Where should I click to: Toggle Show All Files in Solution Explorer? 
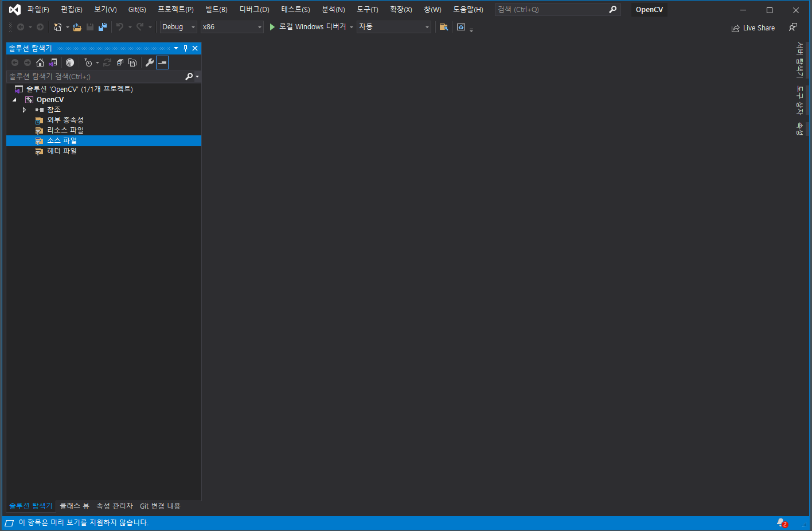click(x=132, y=63)
